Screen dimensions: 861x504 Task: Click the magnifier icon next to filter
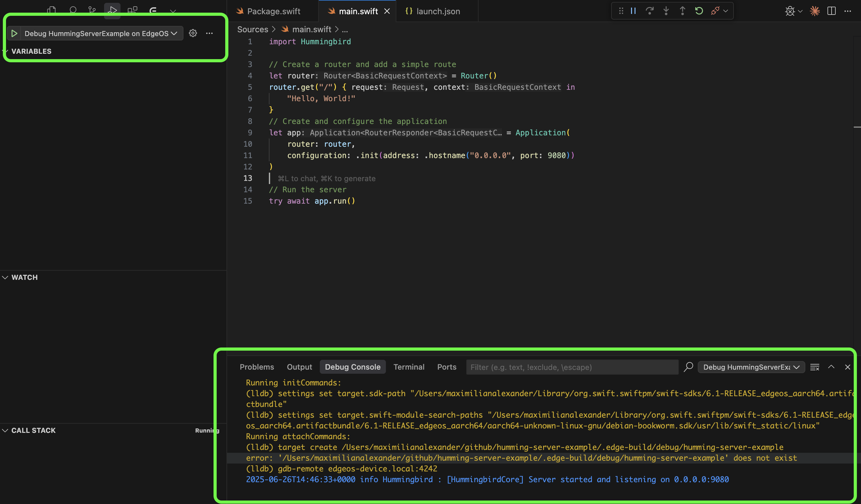coord(689,367)
